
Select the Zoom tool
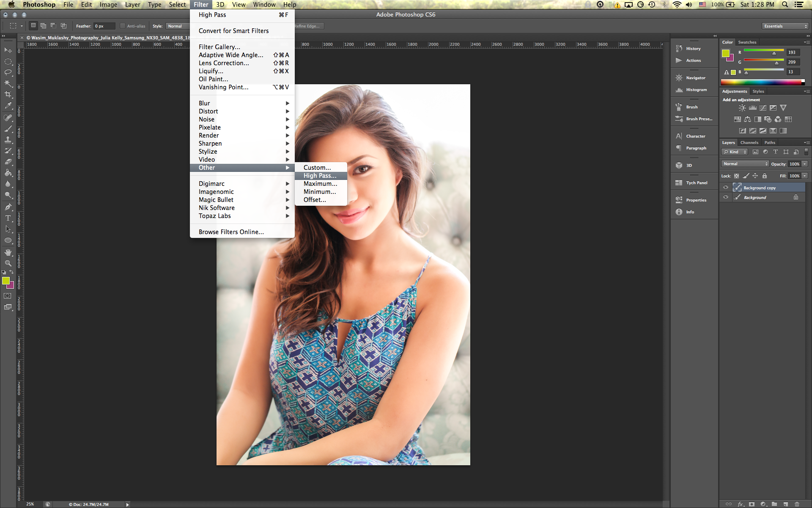[8, 263]
